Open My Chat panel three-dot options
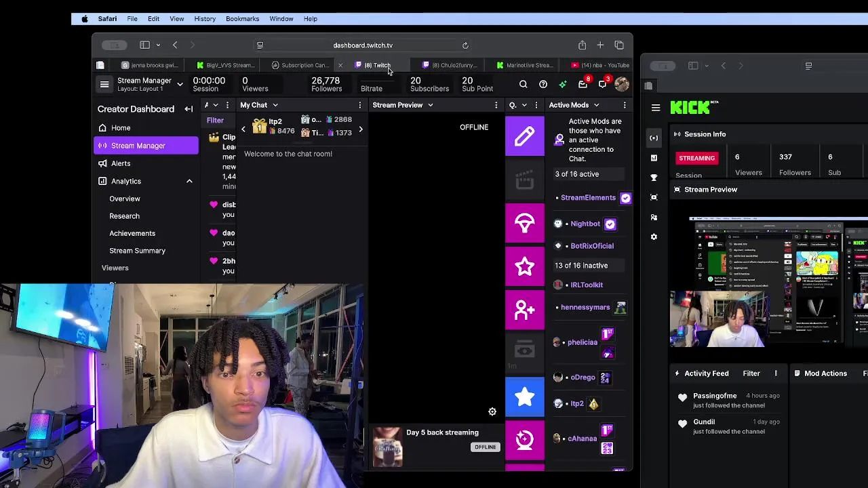Image resolution: width=868 pixels, height=488 pixels. point(360,105)
